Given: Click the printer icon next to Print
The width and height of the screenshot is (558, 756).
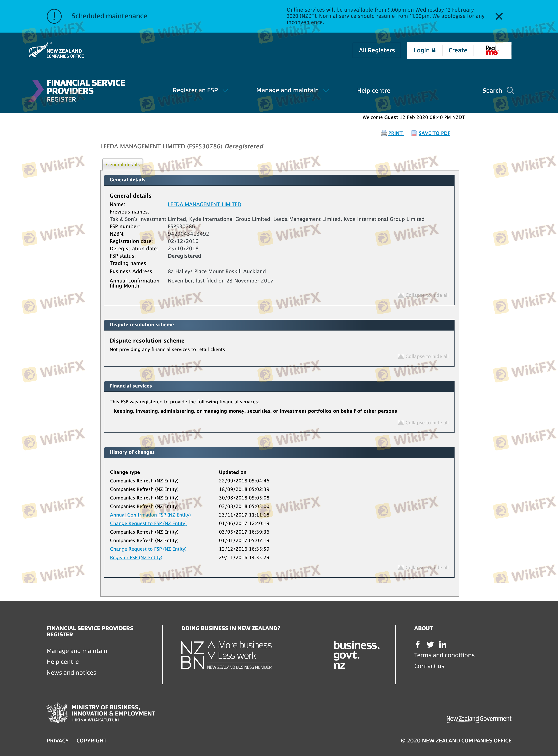Looking at the screenshot, I should tap(384, 133).
